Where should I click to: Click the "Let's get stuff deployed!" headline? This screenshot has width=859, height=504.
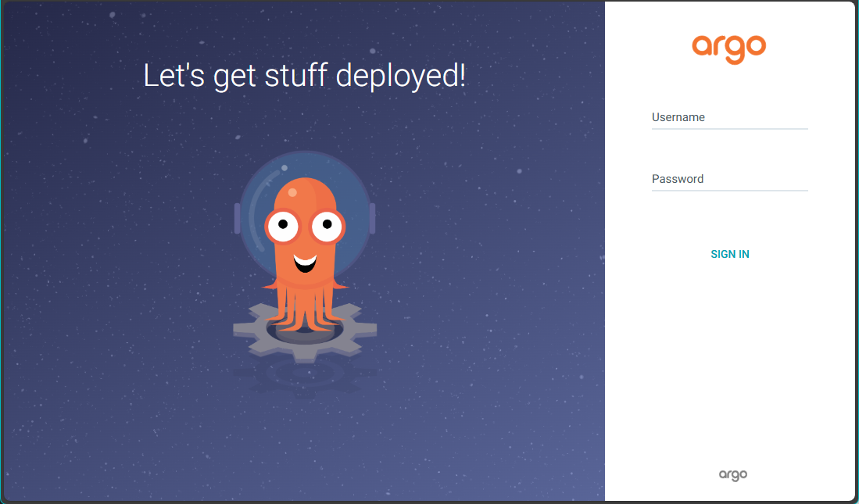305,76
